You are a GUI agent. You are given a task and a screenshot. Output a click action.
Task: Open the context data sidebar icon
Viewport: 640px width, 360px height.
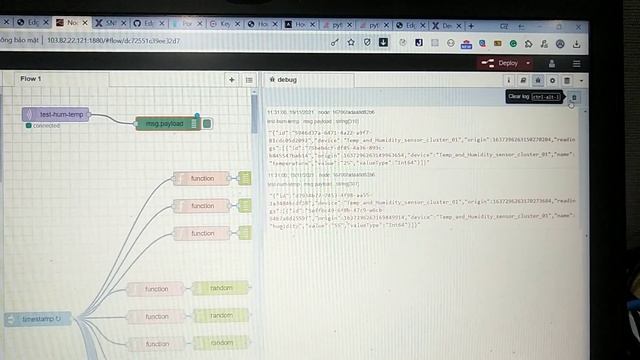[x=567, y=80]
